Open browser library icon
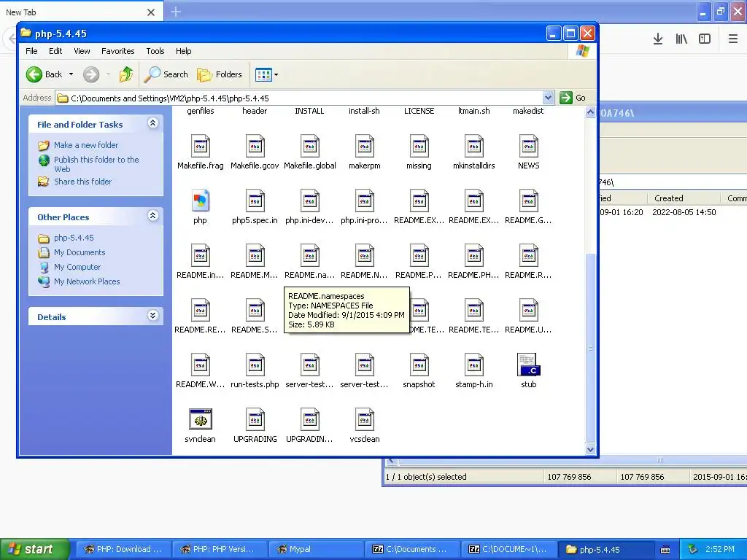 681,39
